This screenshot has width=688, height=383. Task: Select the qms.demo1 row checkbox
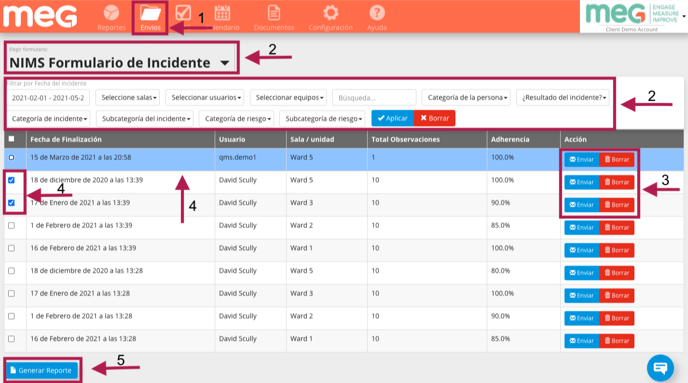[11, 157]
